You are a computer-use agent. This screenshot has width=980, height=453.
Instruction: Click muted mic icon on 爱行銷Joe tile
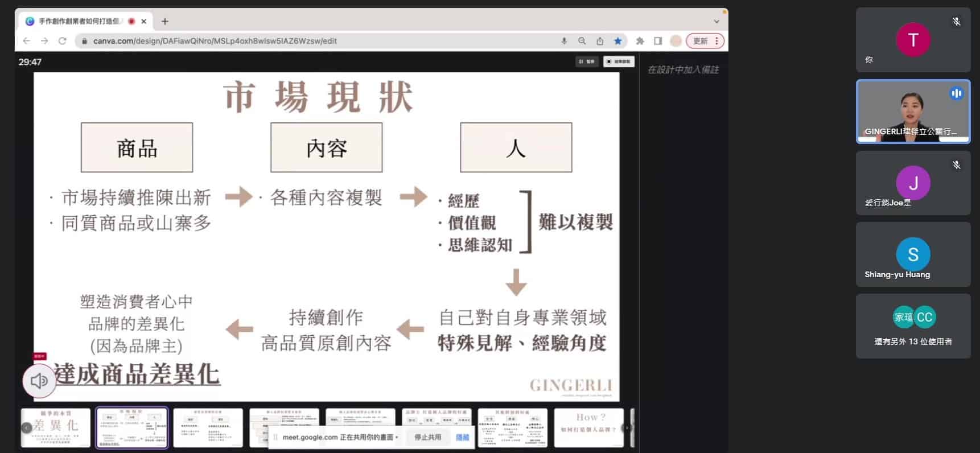point(956,165)
